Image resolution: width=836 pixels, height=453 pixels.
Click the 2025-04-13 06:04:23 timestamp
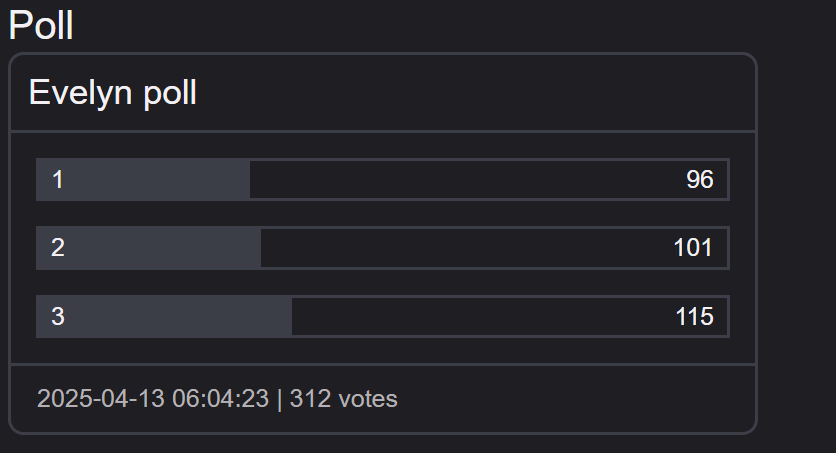coord(153,399)
